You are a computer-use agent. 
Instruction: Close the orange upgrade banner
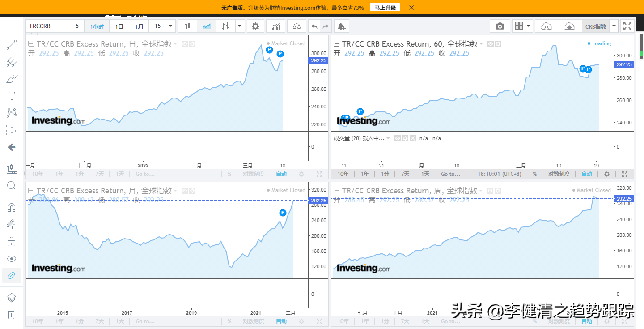[x=411, y=8]
